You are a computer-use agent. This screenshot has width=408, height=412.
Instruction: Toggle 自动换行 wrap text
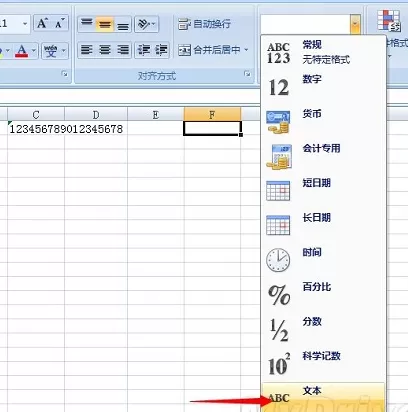[204, 24]
